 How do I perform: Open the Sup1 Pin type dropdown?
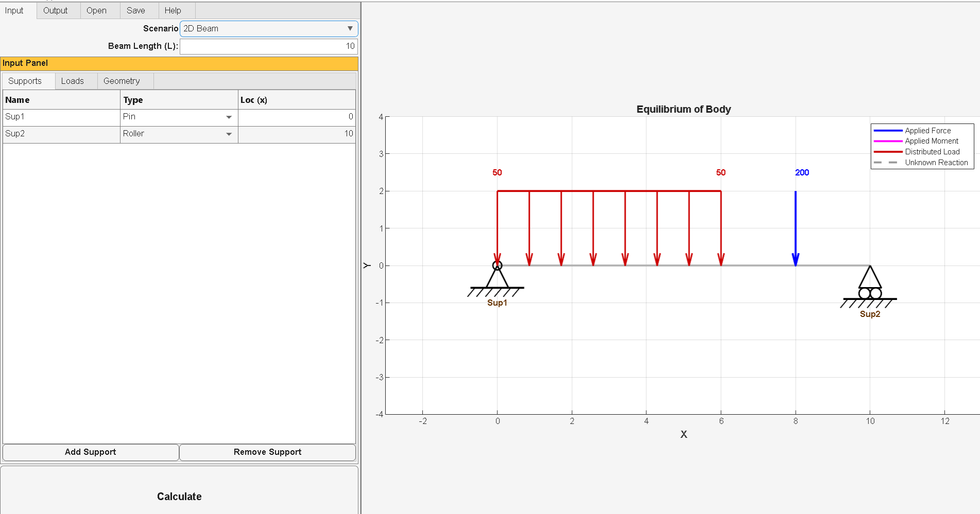tap(179, 117)
